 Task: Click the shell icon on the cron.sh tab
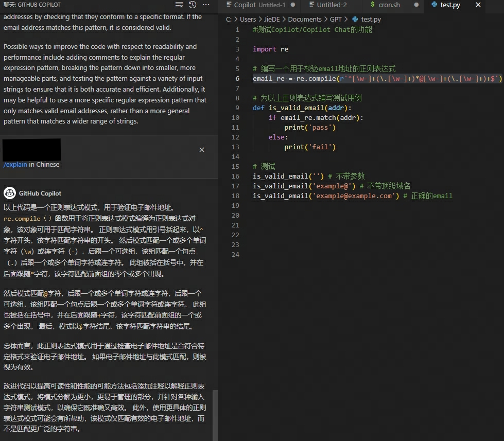point(372,5)
